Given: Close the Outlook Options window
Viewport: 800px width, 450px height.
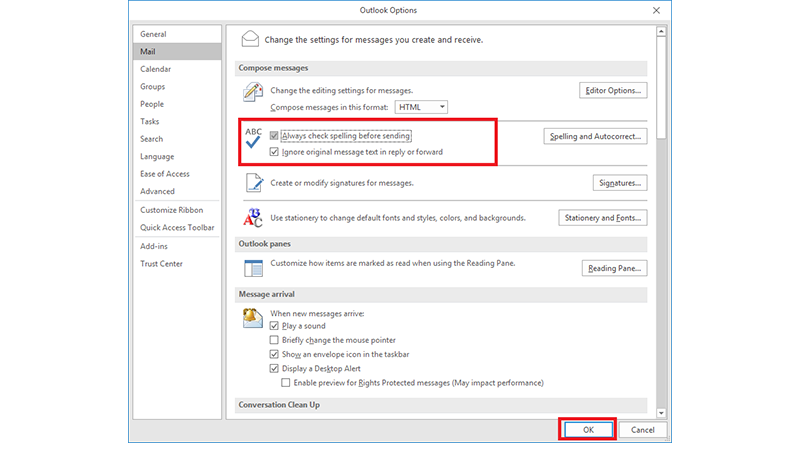Looking at the screenshot, I should tap(656, 10).
